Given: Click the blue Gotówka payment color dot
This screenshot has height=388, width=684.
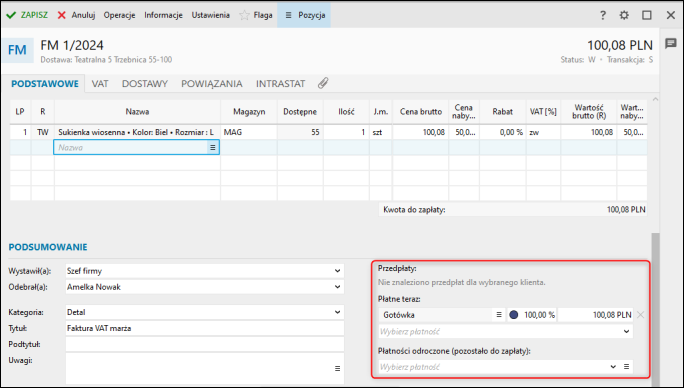Looking at the screenshot, I should click(513, 315).
